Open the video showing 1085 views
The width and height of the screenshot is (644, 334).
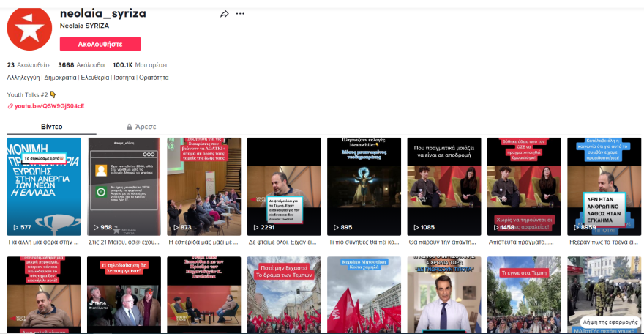click(443, 186)
